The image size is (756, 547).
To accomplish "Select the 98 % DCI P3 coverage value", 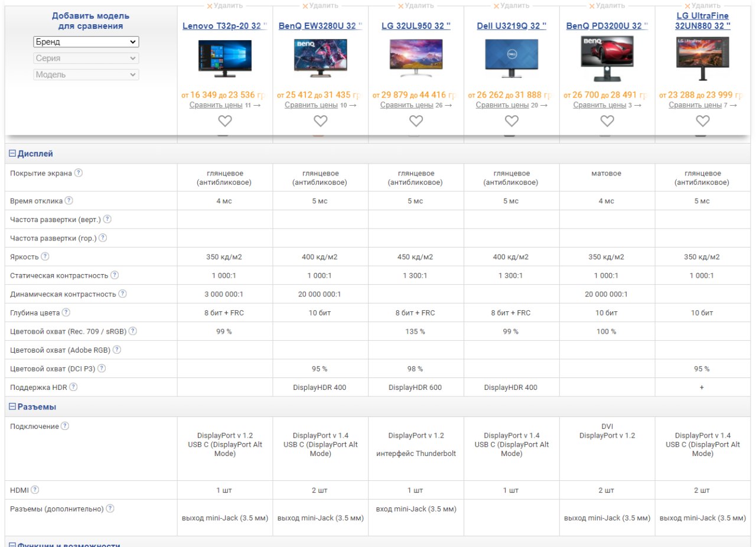I will (x=416, y=369).
